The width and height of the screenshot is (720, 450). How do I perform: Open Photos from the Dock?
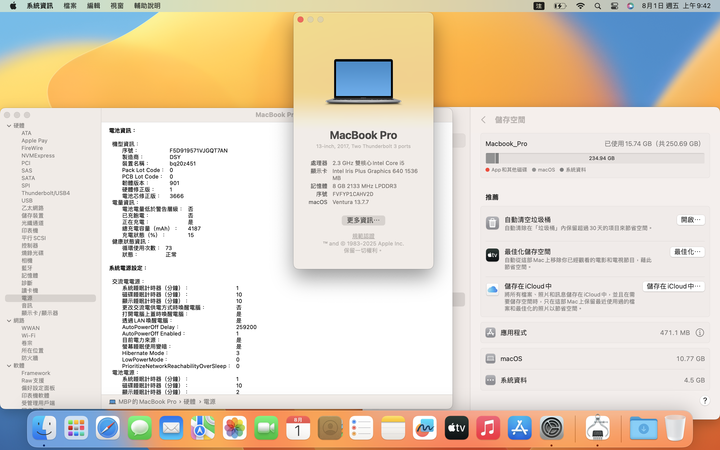[x=234, y=428]
